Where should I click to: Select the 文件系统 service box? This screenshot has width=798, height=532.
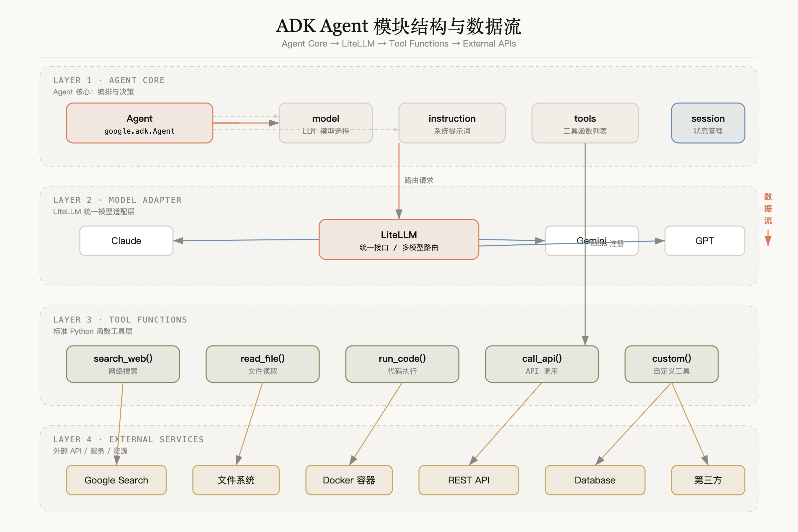pyautogui.click(x=236, y=480)
